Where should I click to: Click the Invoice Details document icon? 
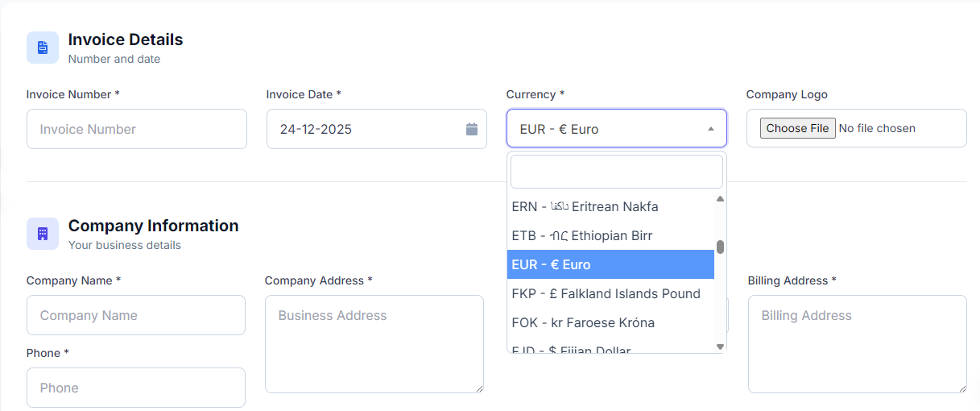pyautogui.click(x=43, y=48)
